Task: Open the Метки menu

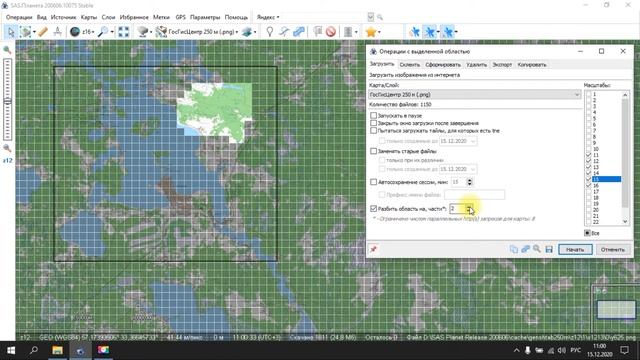Action: pyautogui.click(x=161, y=17)
